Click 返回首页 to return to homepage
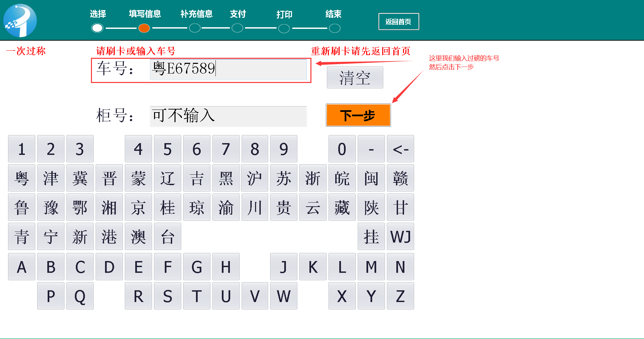The image size is (644, 339). pos(398,21)
